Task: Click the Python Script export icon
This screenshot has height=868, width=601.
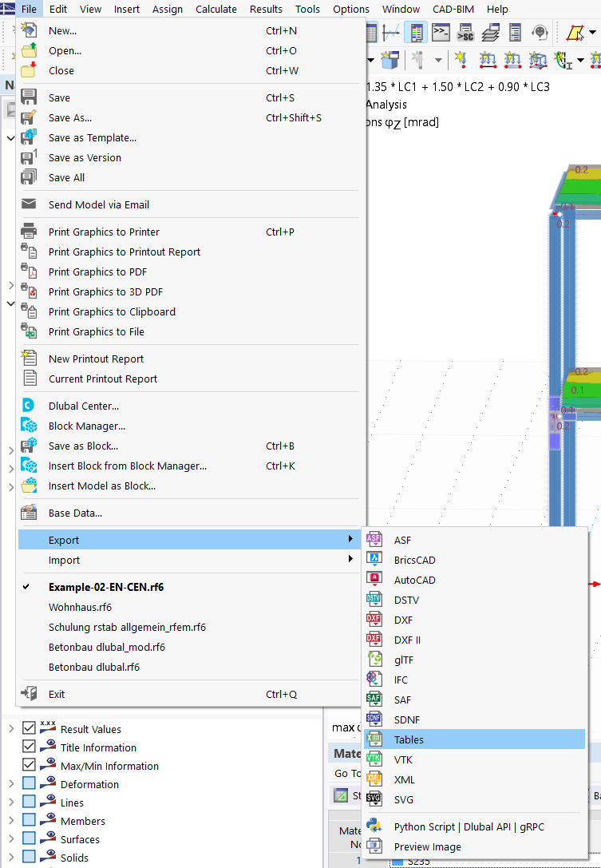Action: [374, 826]
